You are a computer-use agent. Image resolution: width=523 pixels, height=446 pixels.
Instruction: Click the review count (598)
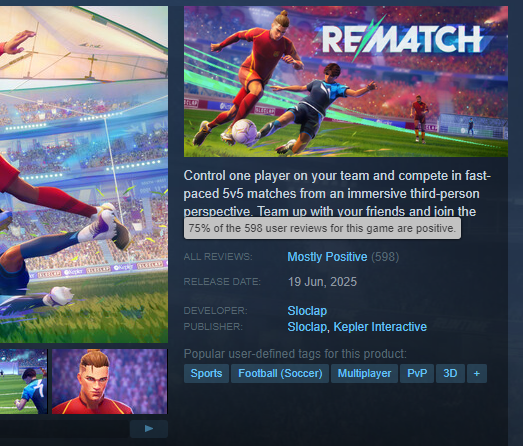pyautogui.click(x=385, y=257)
